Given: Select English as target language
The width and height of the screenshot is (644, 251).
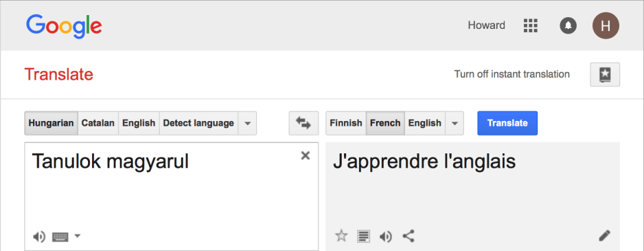Looking at the screenshot, I should click(x=425, y=123).
